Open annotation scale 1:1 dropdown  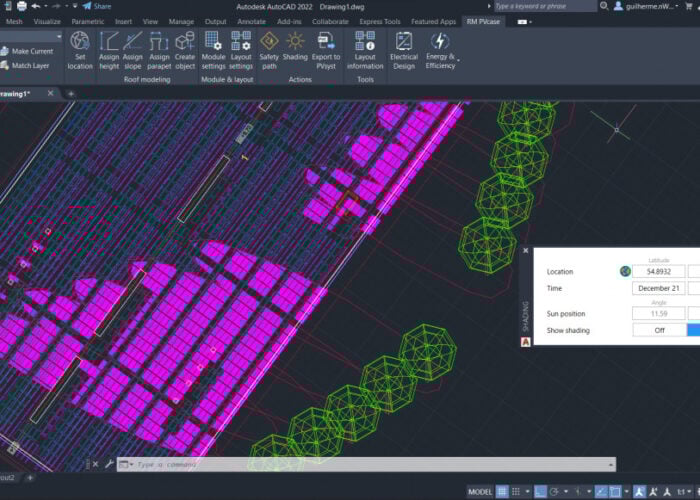(683, 491)
